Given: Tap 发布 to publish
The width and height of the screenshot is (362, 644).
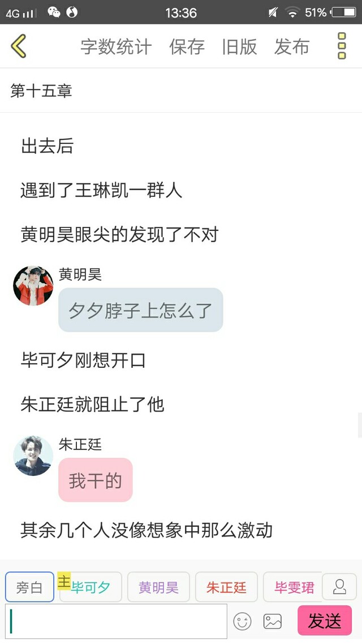Looking at the screenshot, I should click(x=292, y=47).
